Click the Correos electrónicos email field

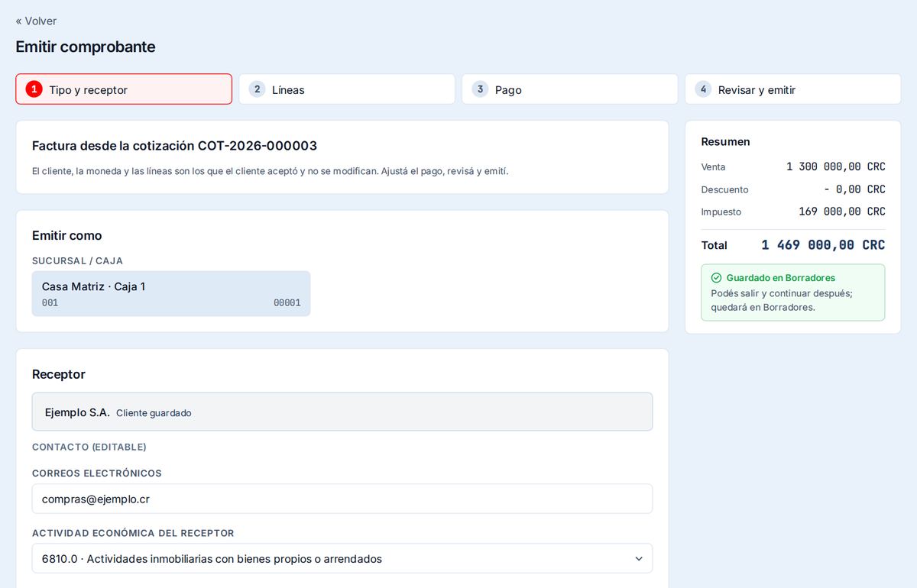point(342,499)
